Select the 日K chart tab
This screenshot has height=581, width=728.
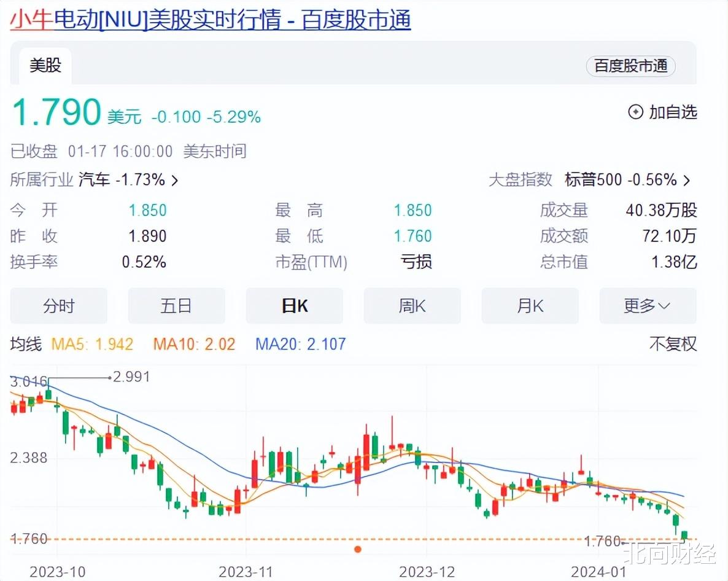[x=295, y=306]
